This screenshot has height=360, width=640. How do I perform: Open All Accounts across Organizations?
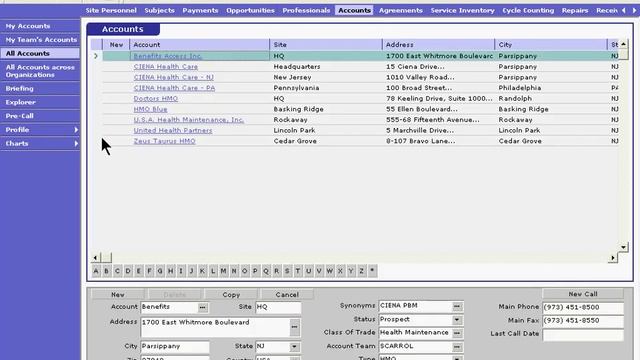point(40,71)
